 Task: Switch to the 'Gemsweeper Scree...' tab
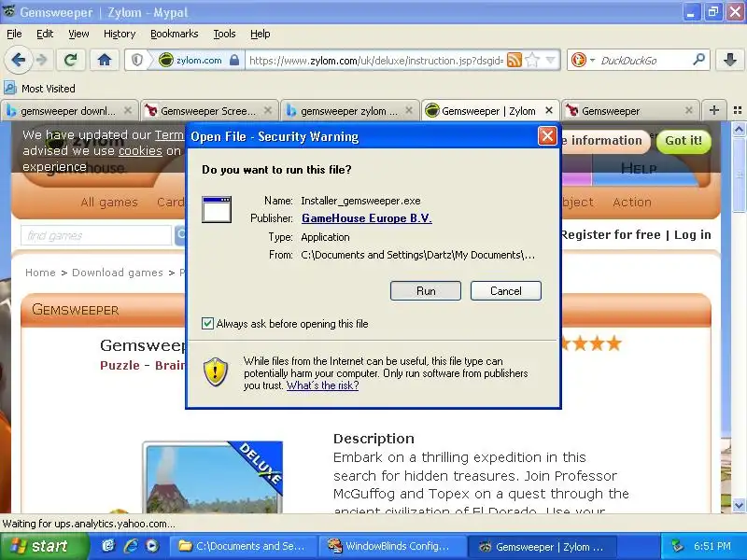[x=209, y=110]
